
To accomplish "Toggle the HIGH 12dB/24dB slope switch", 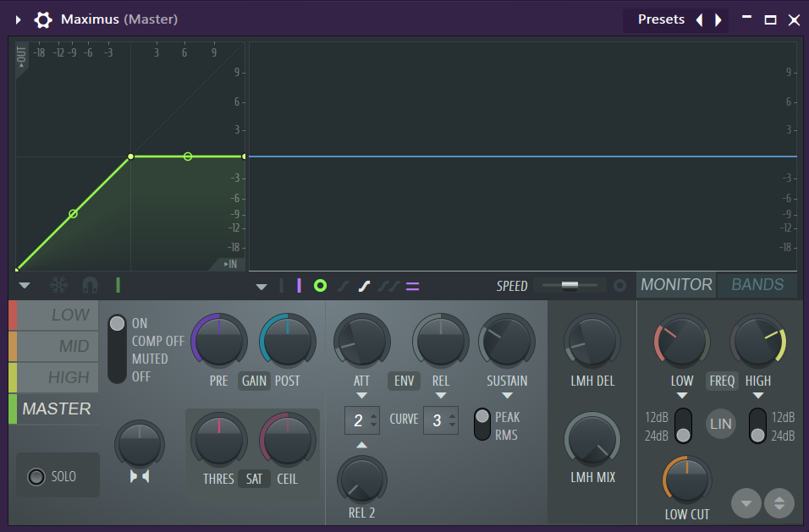I will 757,425.
